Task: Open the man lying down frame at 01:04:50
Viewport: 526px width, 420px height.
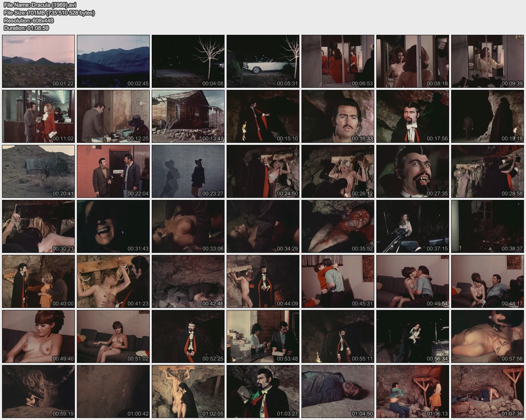Action: click(338, 391)
